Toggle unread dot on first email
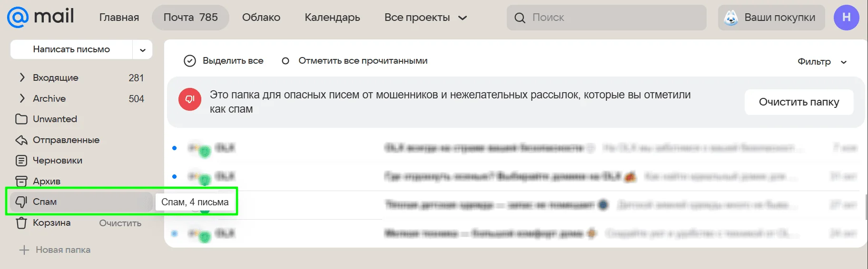This screenshot has height=269, width=868. 175,148
